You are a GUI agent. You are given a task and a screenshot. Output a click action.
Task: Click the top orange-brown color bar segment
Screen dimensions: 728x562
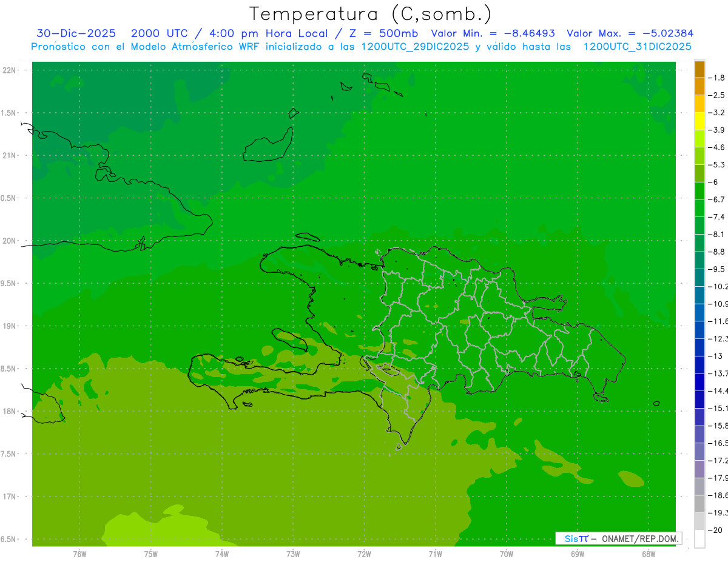[699, 69]
